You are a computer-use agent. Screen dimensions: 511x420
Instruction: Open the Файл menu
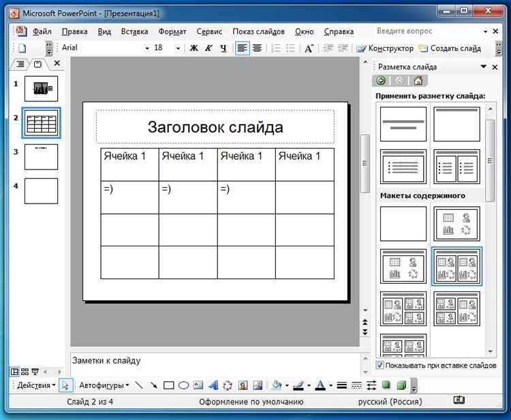pos(42,31)
